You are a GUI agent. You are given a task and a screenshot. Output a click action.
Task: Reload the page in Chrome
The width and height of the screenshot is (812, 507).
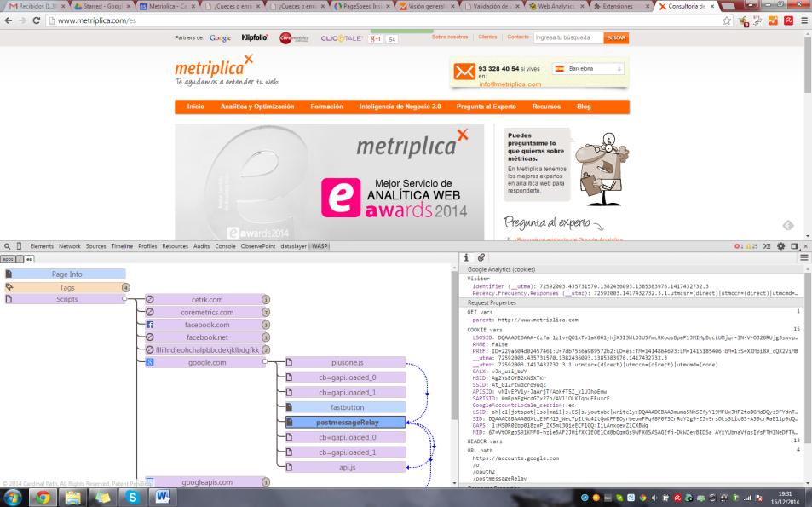click(37, 20)
